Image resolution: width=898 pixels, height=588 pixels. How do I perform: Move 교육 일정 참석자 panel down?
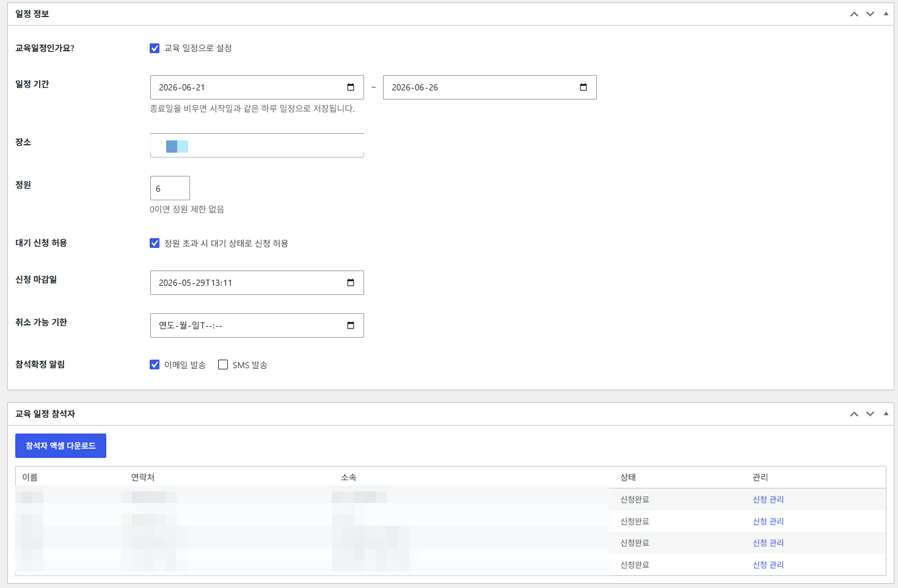[x=870, y=414]
